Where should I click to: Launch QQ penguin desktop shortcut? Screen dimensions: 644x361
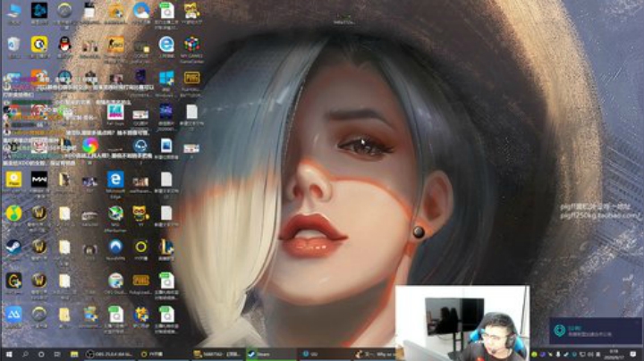click(x=64, y=46)
